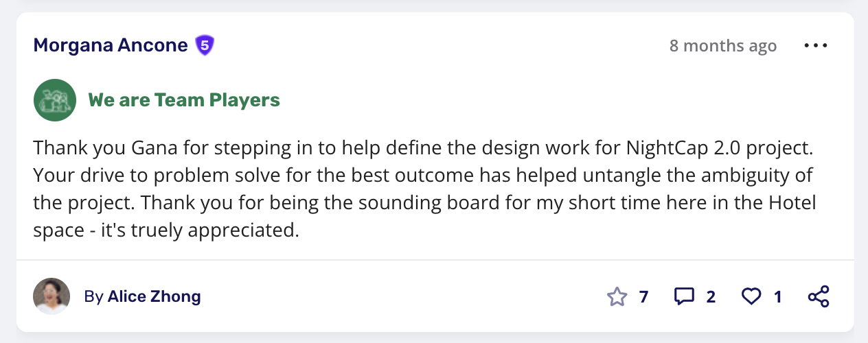Open the three-dot more options menu
This screenshot has width=868, height=343.
(816, 46)
